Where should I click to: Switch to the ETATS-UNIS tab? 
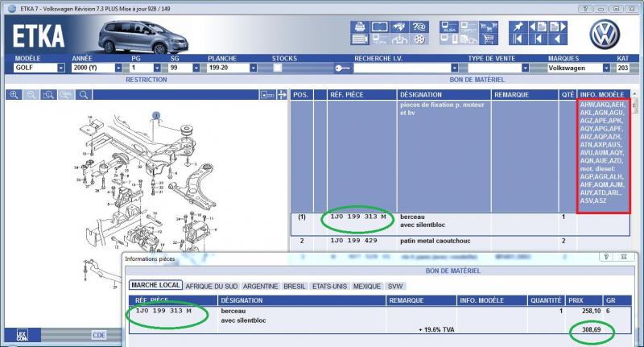(x=329, y=287)
